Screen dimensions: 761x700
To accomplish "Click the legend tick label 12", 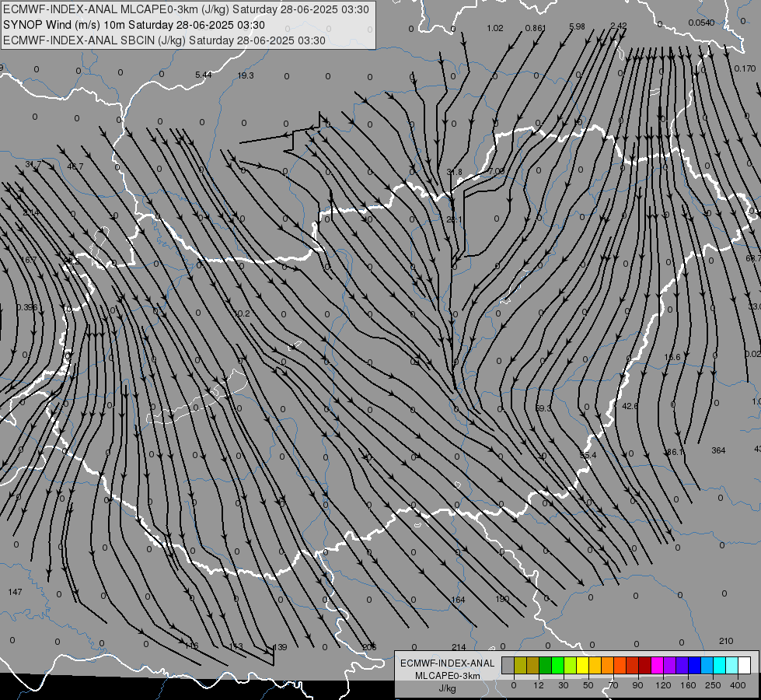I will tap(538, 685).
